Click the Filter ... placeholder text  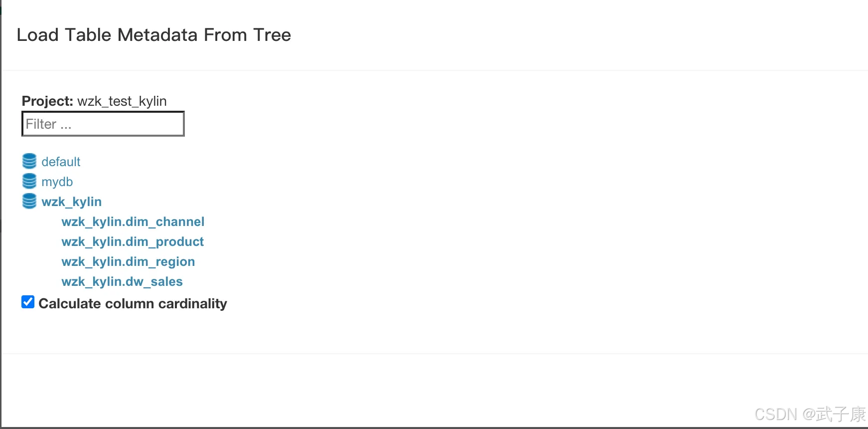coord(49,124)
